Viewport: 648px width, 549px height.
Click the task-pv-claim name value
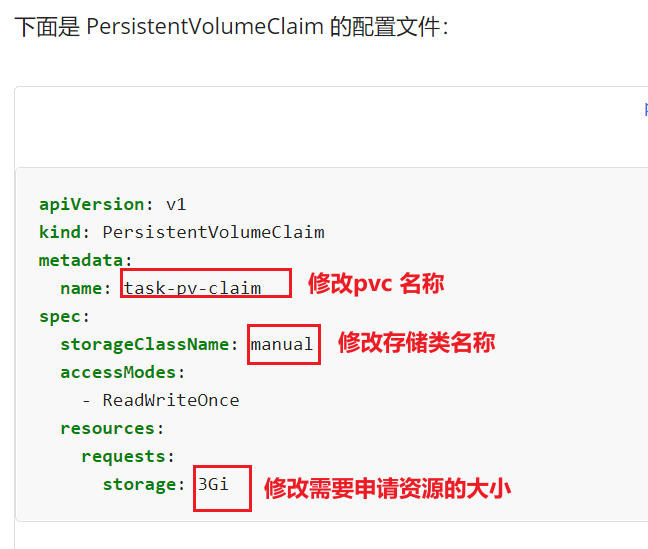[193, 288]
